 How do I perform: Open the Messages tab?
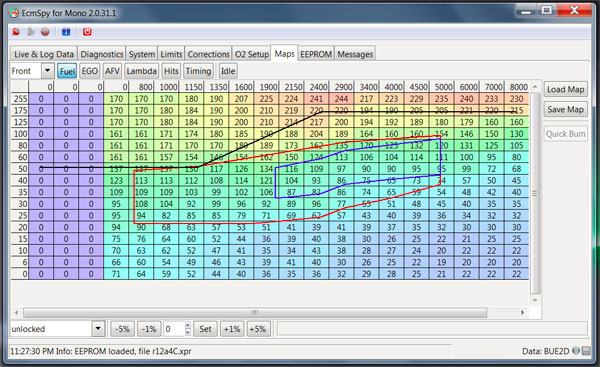[x=355, y=54]
